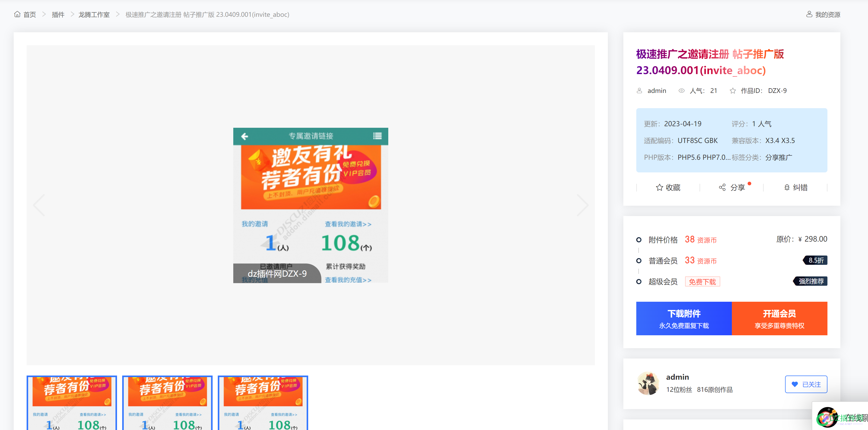
Task: Show the previous slide with left arrow
Action: pos(39,205)
